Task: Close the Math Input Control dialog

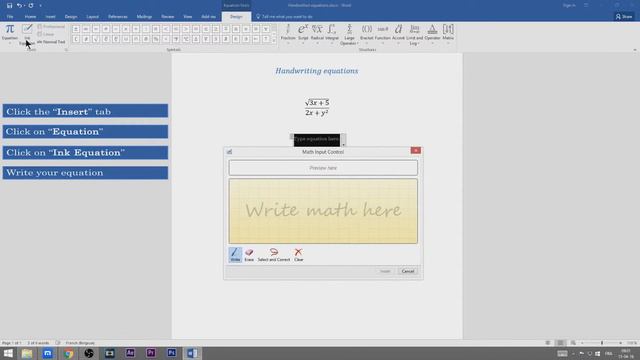Action: click(416, 151)
